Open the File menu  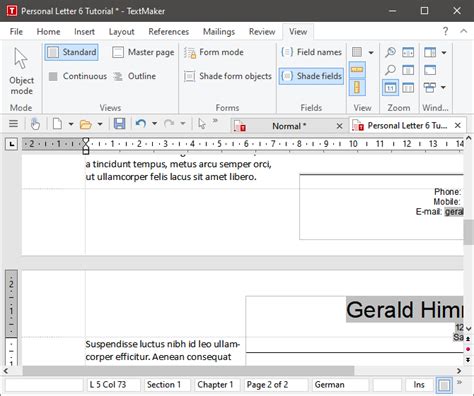click(x=16, y=32)
